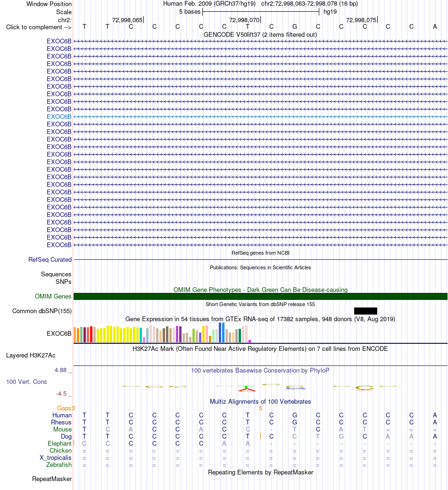Image resolution: width=448 pixels, height=490 pixels.
Task: Open the GENCODE V50lift37 track title
Action: click(260, 35)
